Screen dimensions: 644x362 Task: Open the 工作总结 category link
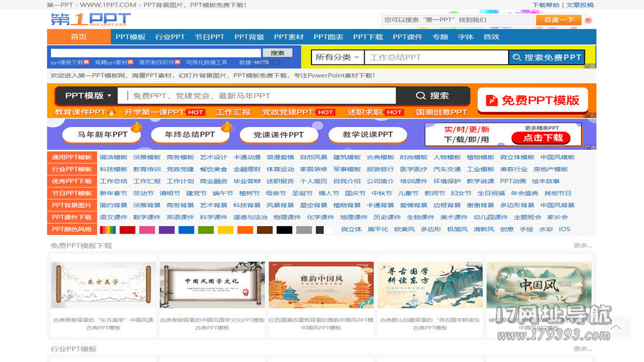(113, 182)
